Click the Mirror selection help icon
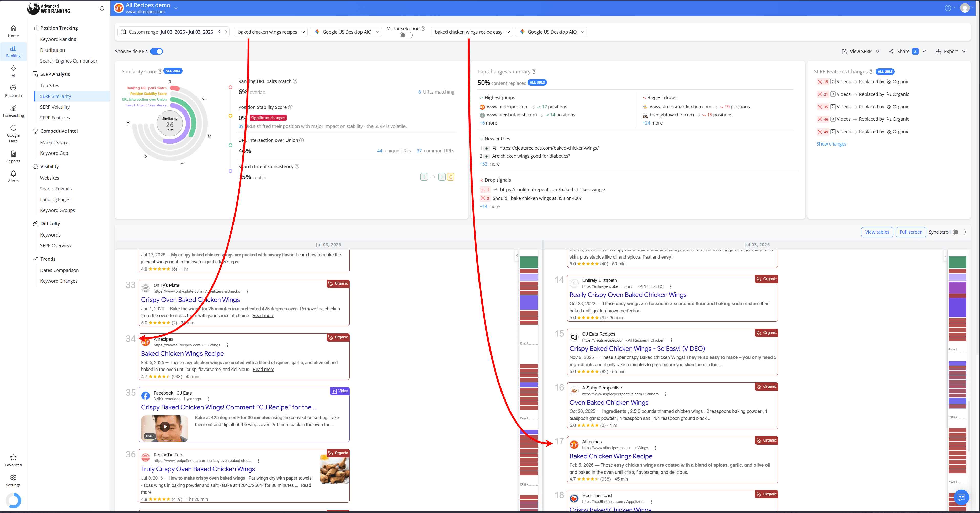The width and height of the screenshot is (980, 513). pyautogui.click(x=423, y=28)
